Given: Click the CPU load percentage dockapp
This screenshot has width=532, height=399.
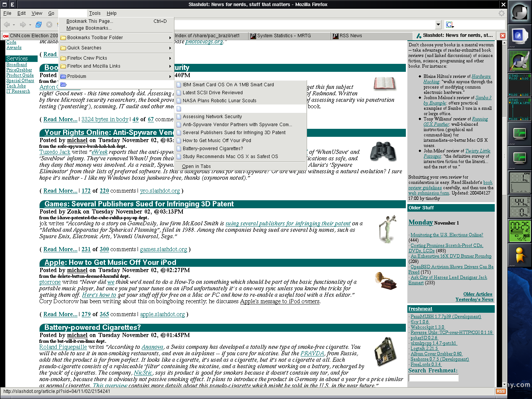Looking at the screenshot, I should (x=519, y=182).
